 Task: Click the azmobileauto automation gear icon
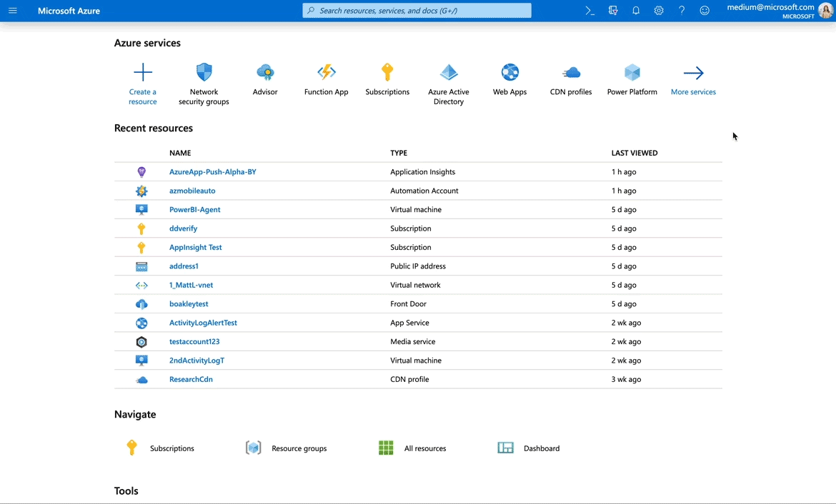pyautogui.click(x=141, y=191)
